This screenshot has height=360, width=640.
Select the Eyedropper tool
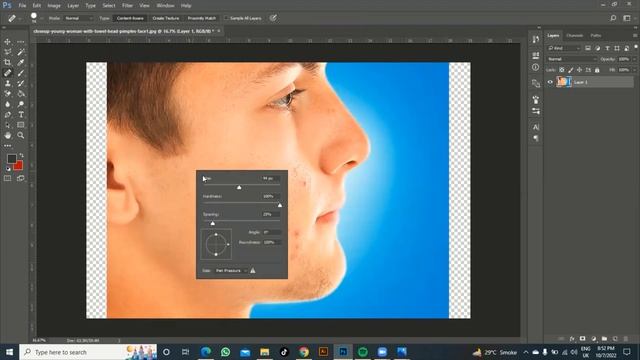(20, 62)
